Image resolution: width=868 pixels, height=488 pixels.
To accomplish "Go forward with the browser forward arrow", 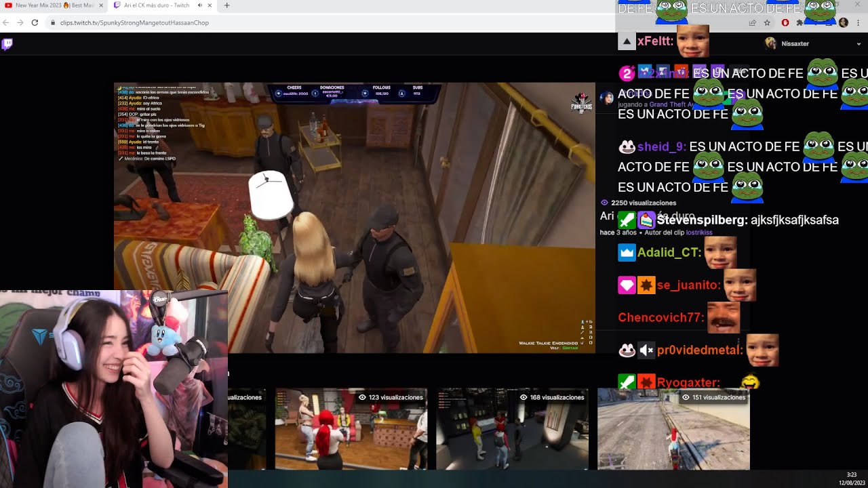I will coord(20,22).
